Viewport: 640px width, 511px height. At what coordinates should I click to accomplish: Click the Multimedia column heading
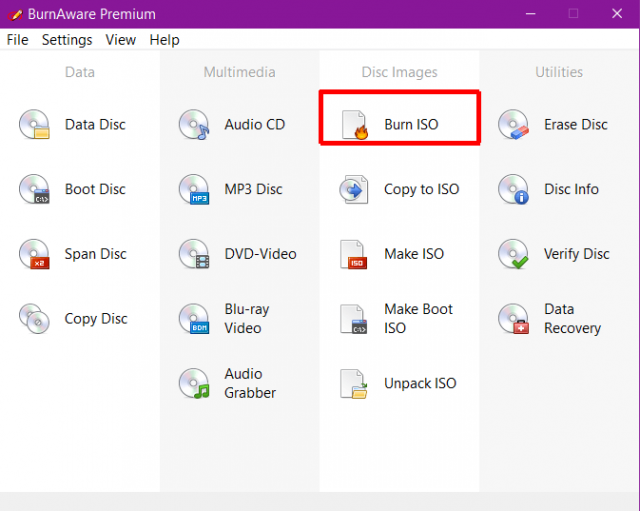pyautogui.click(x=240, y=72)
